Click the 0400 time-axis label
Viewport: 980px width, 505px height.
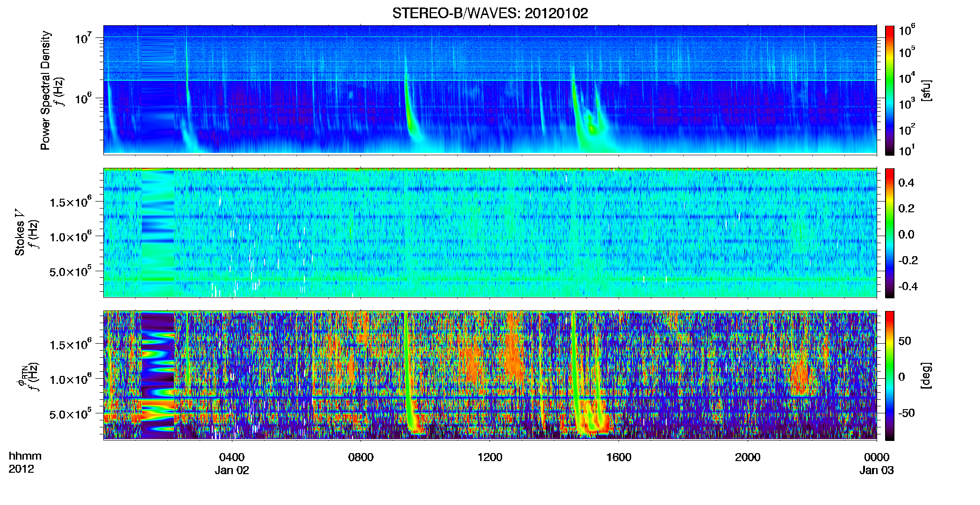point(232,457)
